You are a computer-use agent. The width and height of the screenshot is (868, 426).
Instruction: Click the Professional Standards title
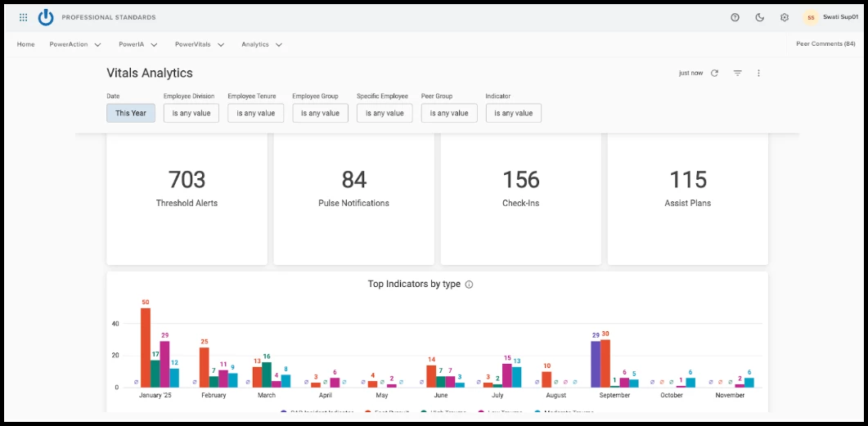109,18
